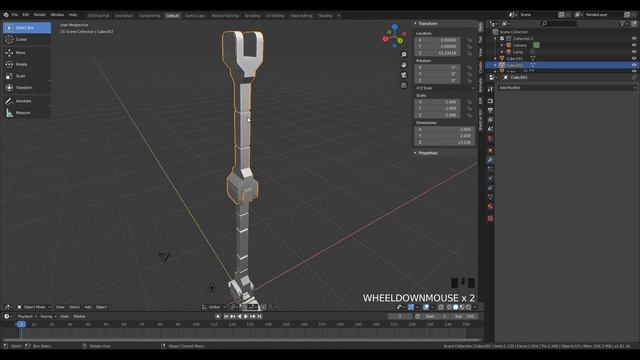
Task: Toggle visibility eye of Lamp
Action: pos(634,52)
